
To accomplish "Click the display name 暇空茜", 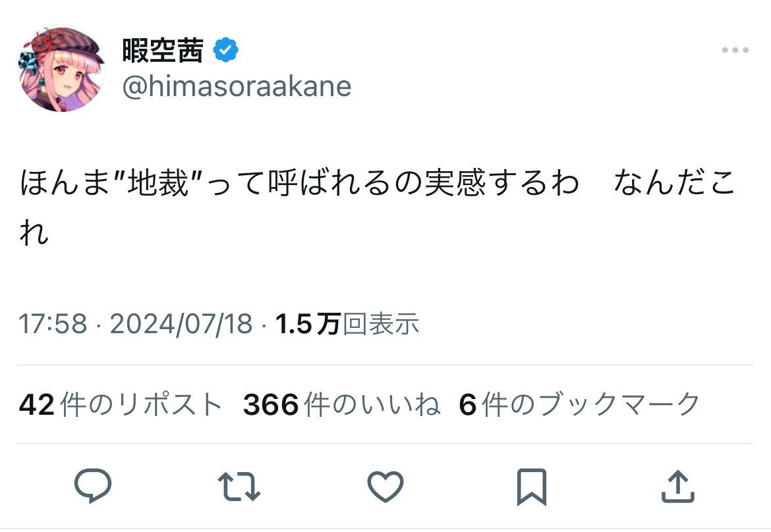I will [163, 50].
